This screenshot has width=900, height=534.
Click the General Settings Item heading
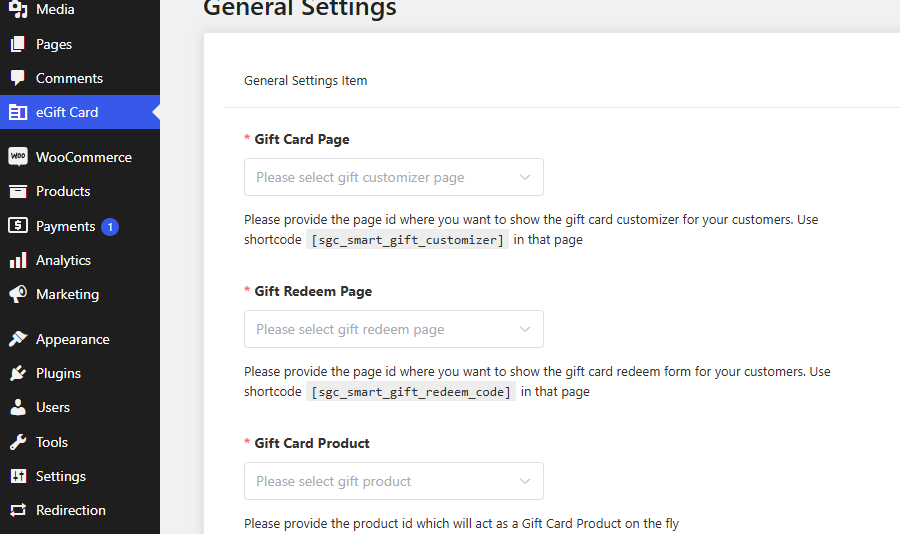(x=305, y=81)
